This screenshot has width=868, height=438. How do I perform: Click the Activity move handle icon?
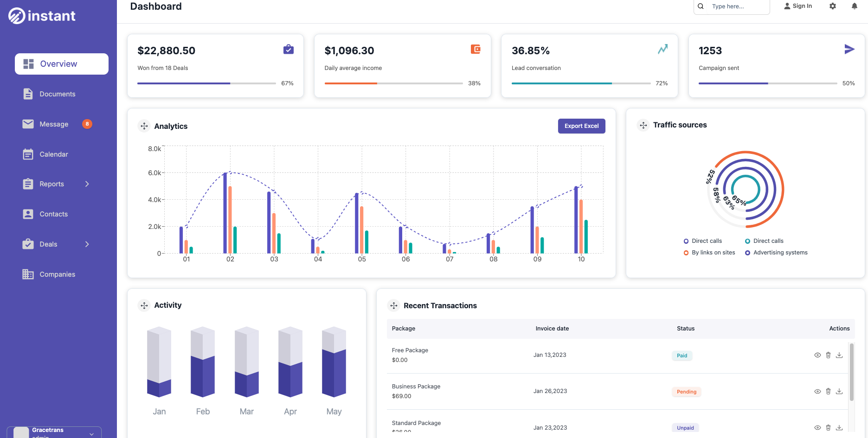click(x=144, y=305)
